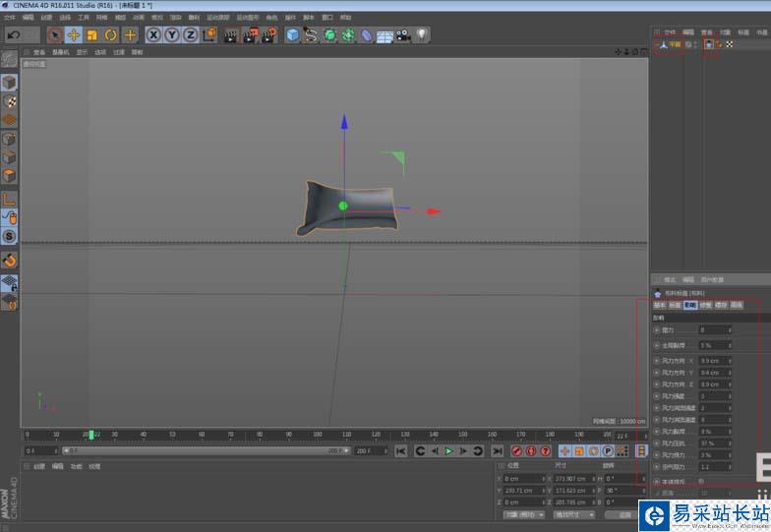Click the 应用 (Apply) button in coordinates
The height and width of the screenshot is (532, 771).
tap(623, 514)
